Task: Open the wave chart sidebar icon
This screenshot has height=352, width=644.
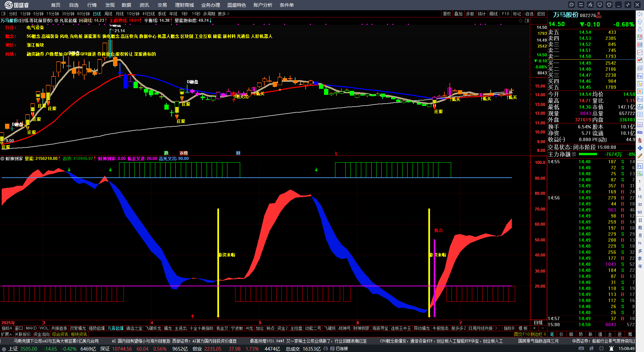Action: pos(640,125)
